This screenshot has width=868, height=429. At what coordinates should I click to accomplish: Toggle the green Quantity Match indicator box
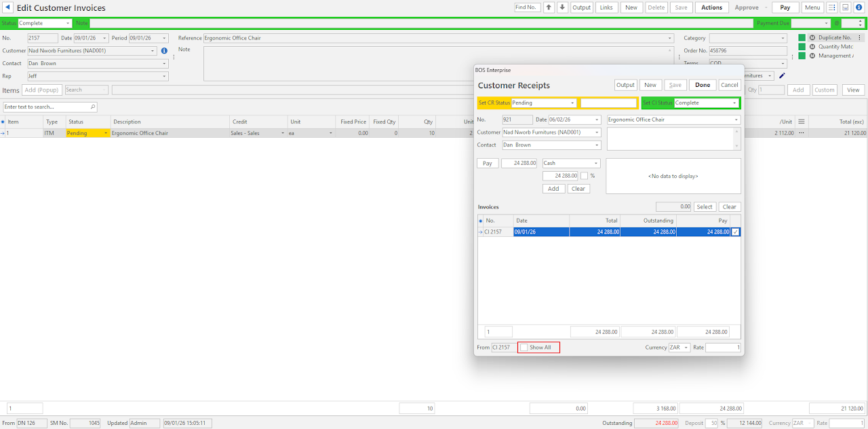click(802, 47)
